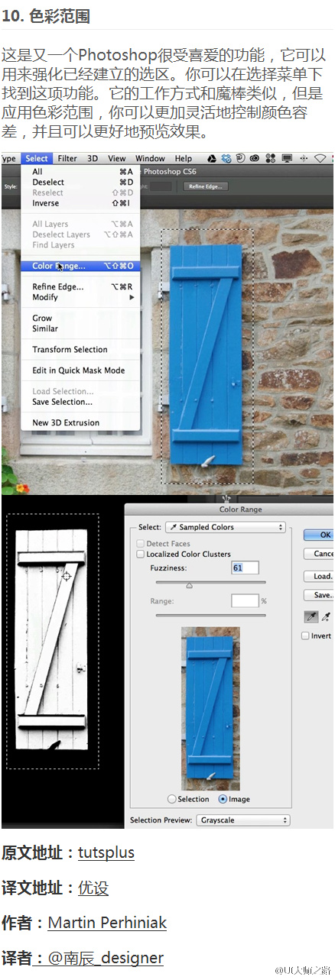Select the Add to Sample eyedropper
Image resolution: width=335 pixels, height=980 pixels.
(x=327, y=616)
